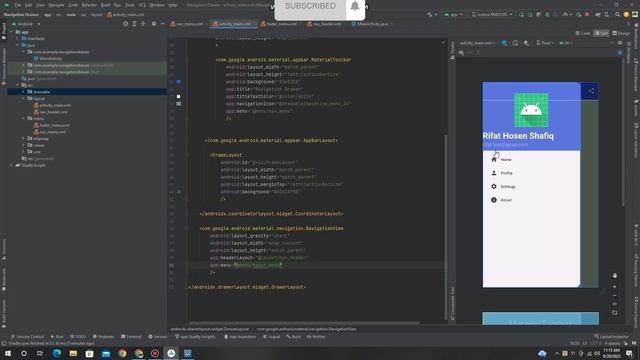Open File Explorer from the taskbar
This screenshot has height=360, width=640.
click(x=73, y=353)
